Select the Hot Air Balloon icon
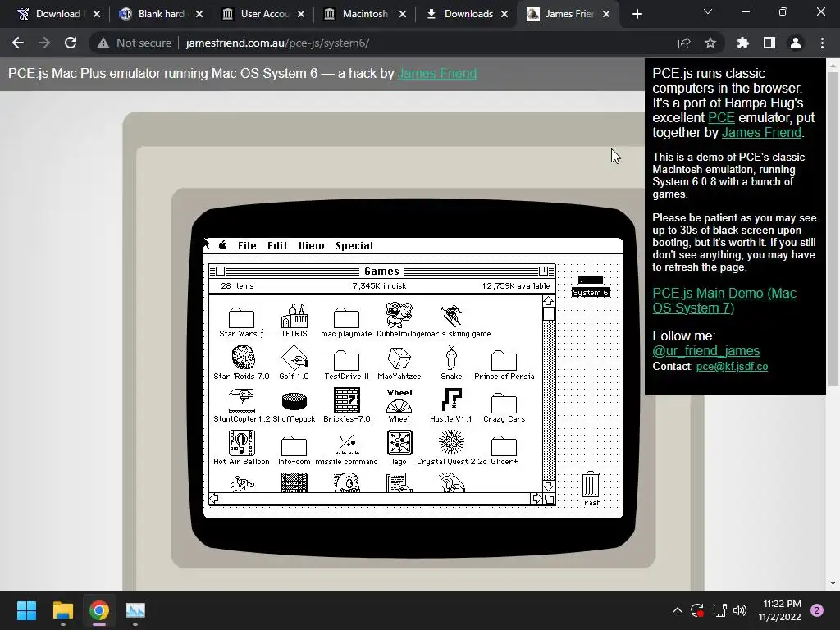840x630 pixels. click(242, 443)
